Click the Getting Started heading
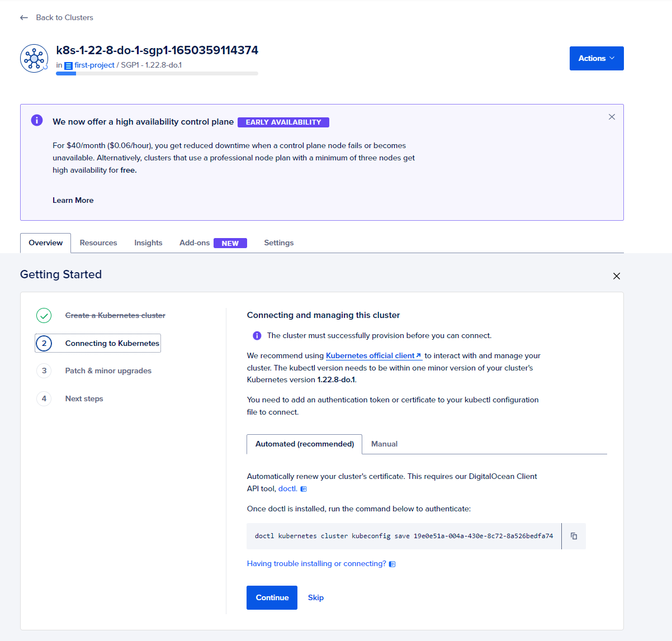Screen dimensions: 672x641 61,274
